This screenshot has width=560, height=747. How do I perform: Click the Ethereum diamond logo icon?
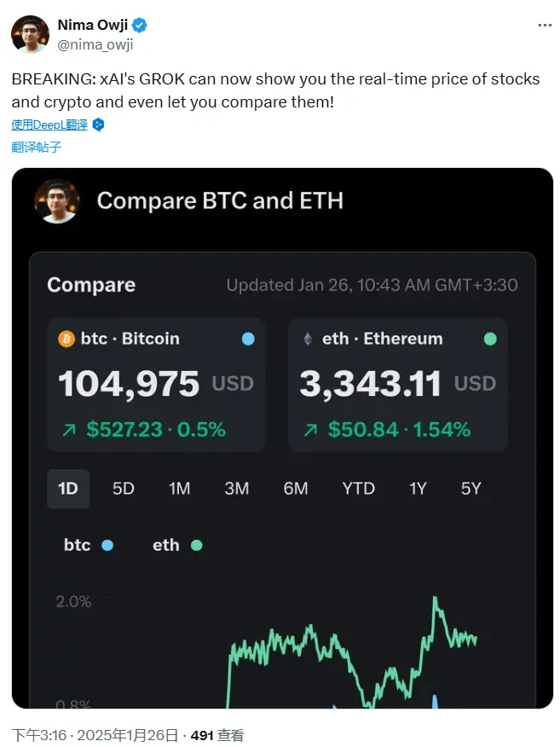click(x=308, y=339)
